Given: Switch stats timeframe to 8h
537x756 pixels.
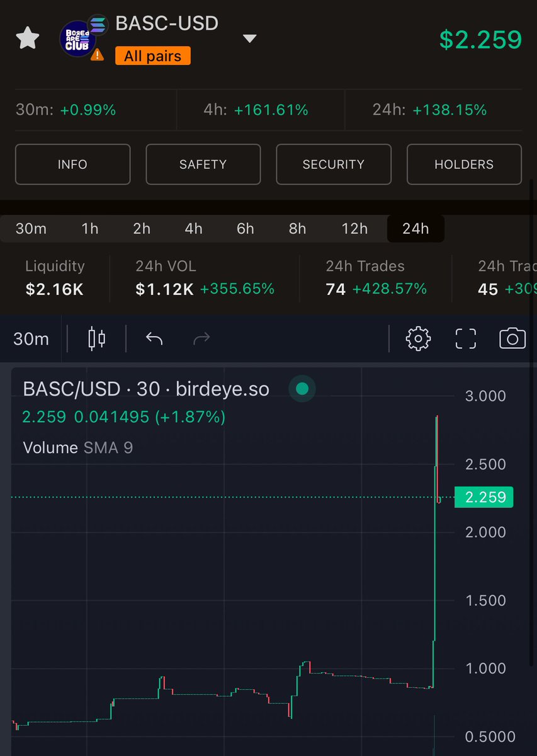Looking at the screenshot, I should pos(297,229).
